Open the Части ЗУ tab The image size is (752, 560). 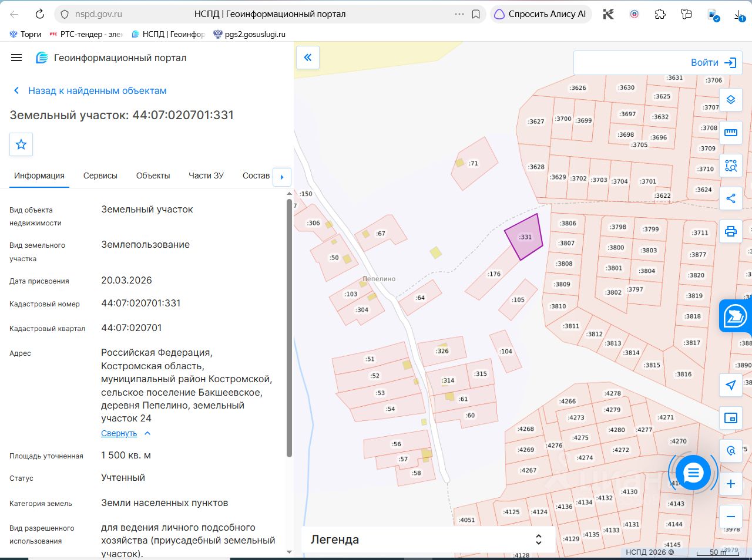[x=206, y=176]
